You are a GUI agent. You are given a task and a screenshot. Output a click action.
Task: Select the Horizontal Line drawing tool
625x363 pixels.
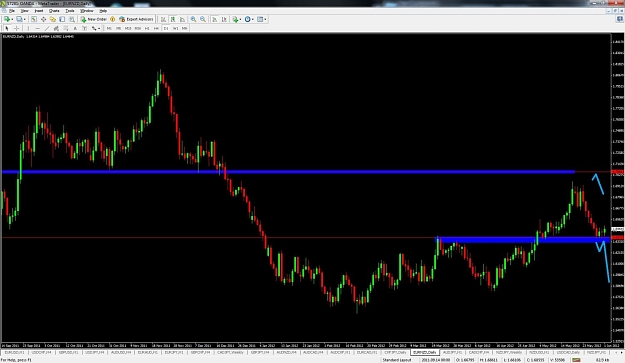37,28
